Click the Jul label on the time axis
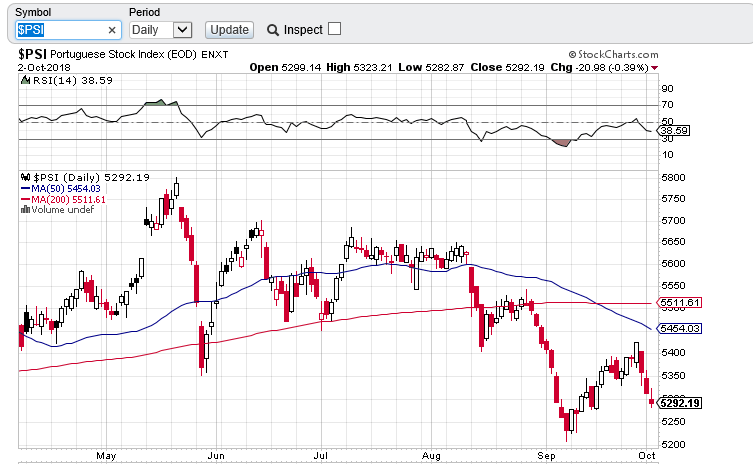 [320, 455]
